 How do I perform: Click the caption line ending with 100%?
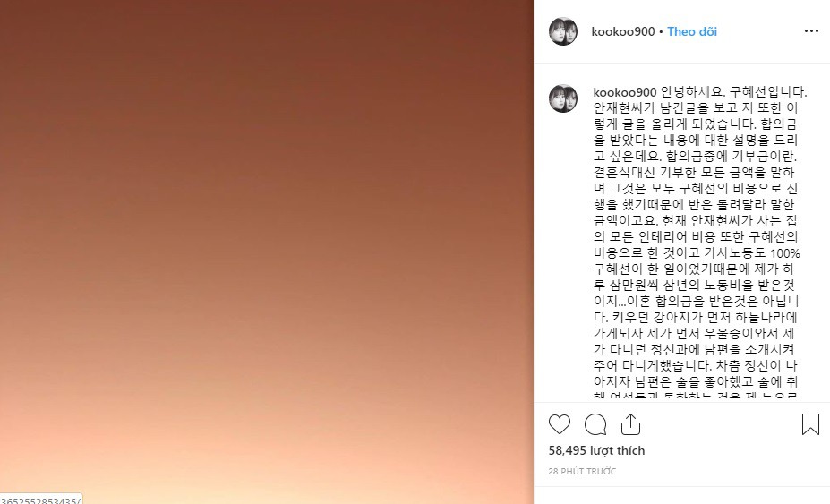pyautogui.click(x=697, y=253)
